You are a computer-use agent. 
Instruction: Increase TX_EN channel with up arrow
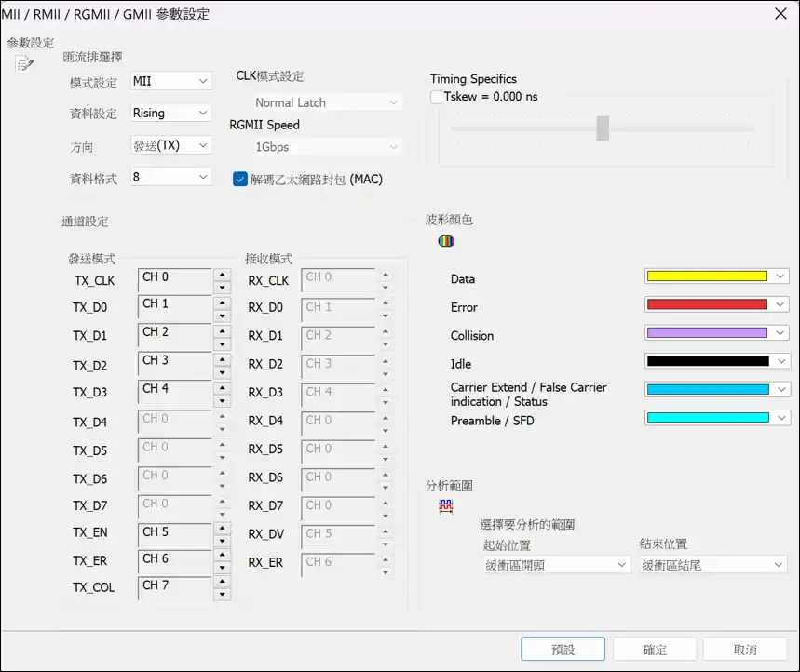coord(222,527)
